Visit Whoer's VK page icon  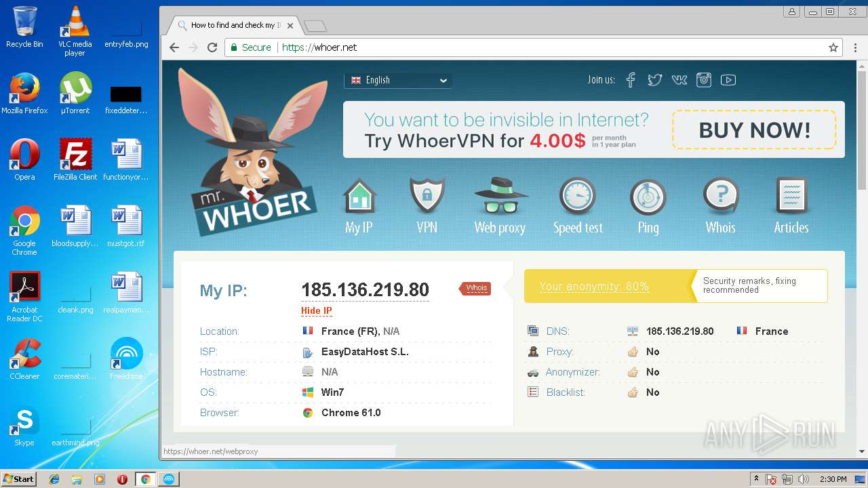[679, 80]
